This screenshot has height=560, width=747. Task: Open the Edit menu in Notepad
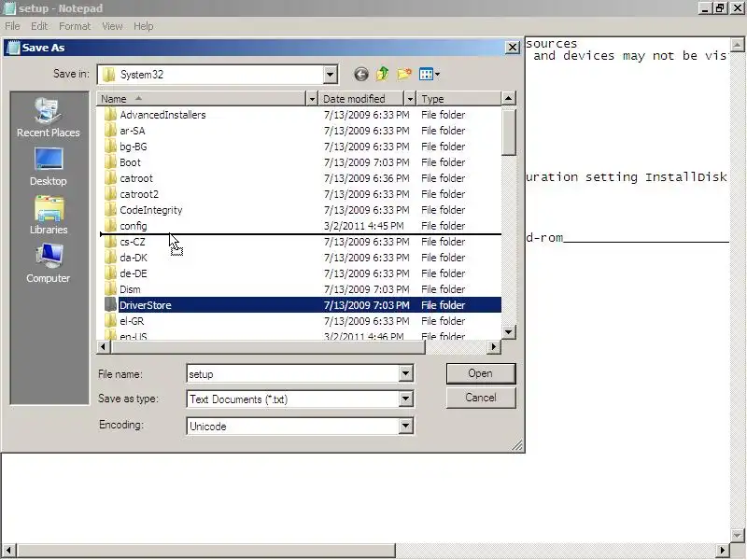pyautogui.click(x=39, y=26)
